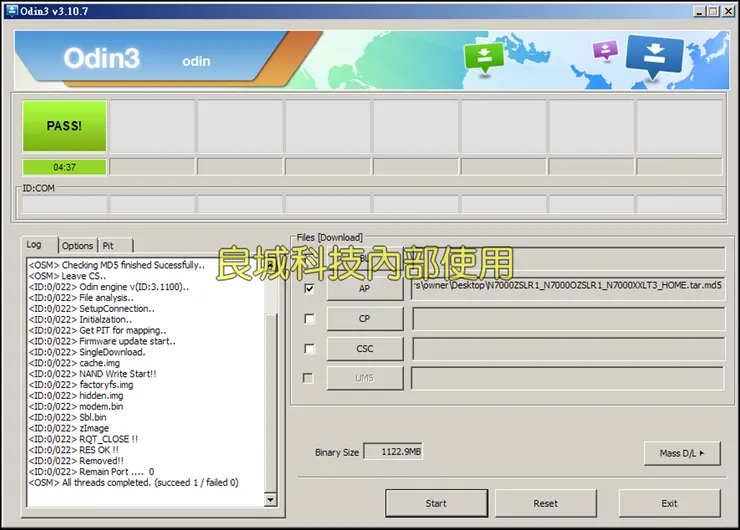Click the Binary Size value field
740x530 pixels.
[x=393, y=452]
